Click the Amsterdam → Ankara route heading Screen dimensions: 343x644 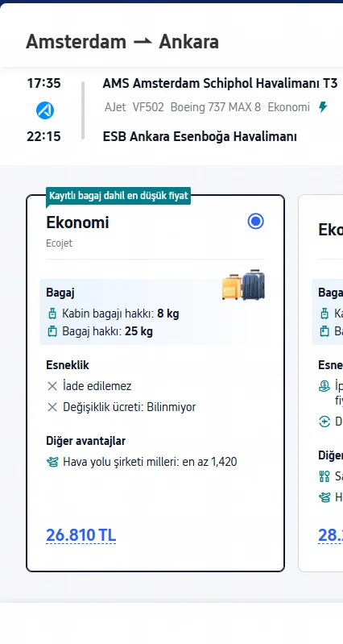(122, 42)
